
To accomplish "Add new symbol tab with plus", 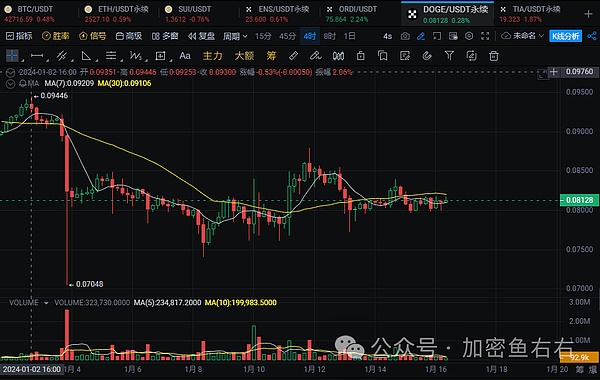I will point(589,14).
